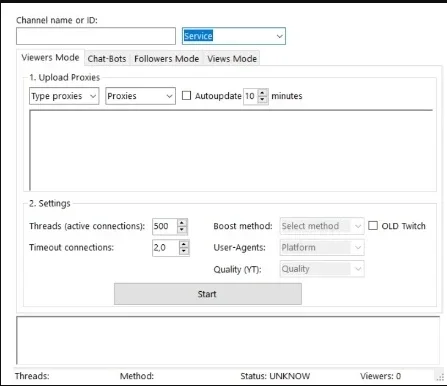Toggle the OLD Twitch checkbox
The width and height of the screenshot is (447, 386).
(x=373, y=226)
